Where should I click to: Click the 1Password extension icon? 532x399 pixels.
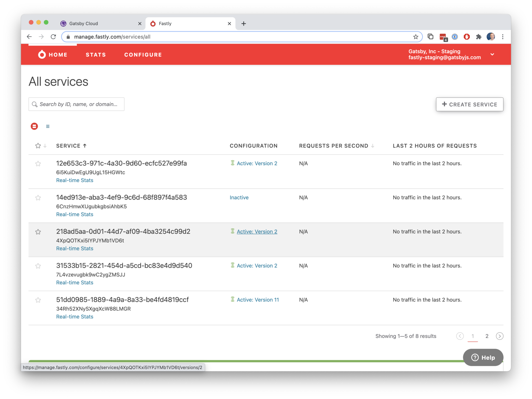click(x=455, y=37)
